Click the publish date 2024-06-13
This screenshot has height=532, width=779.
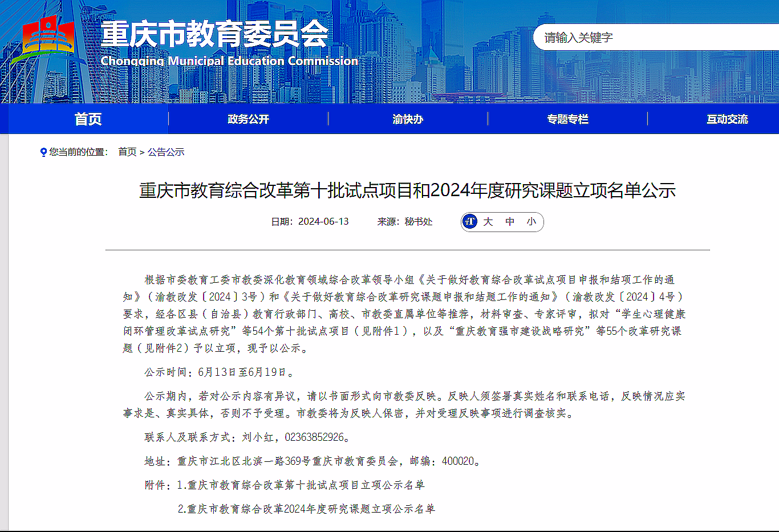click(323, 222)
